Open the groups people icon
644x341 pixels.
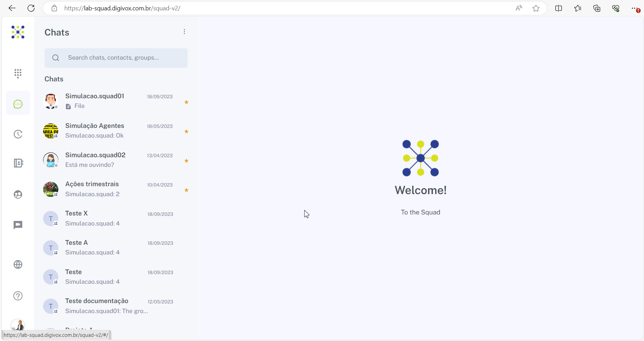18,194
